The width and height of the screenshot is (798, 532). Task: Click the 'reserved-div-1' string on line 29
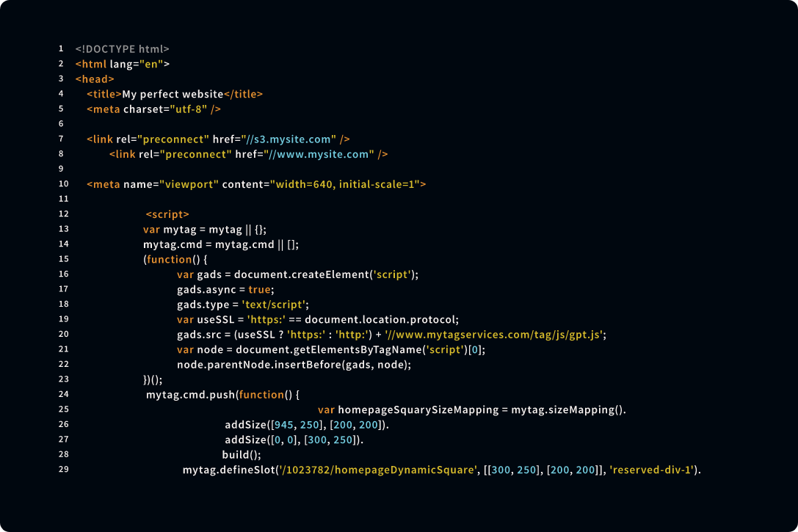click(651, 470)
